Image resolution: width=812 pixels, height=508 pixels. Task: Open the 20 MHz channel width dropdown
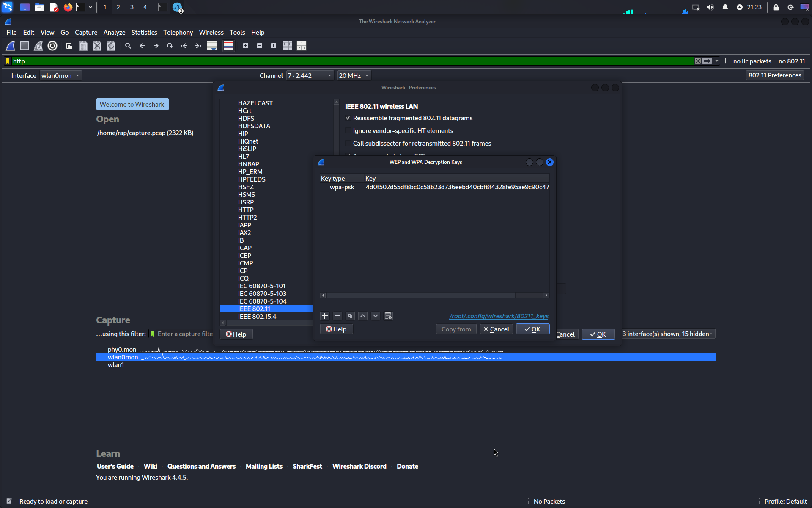point(354,75)
